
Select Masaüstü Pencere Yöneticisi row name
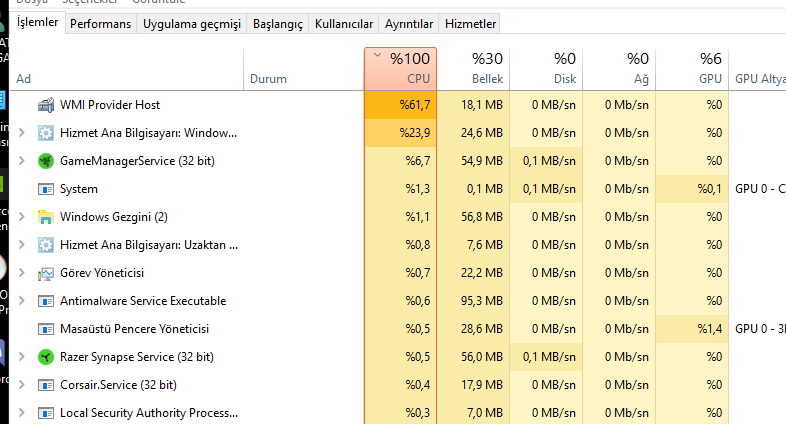(x=134, y=329)
